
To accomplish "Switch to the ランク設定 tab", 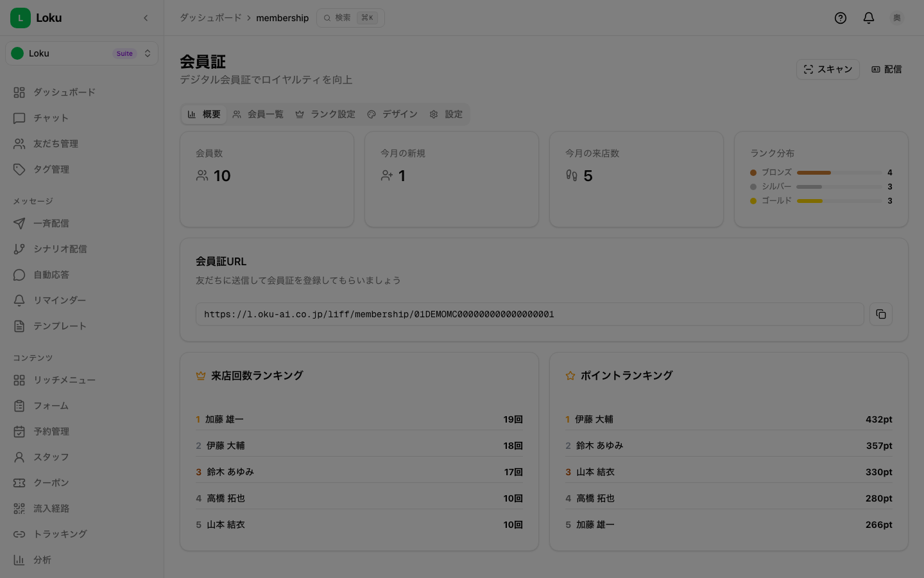I will point(325,114).
